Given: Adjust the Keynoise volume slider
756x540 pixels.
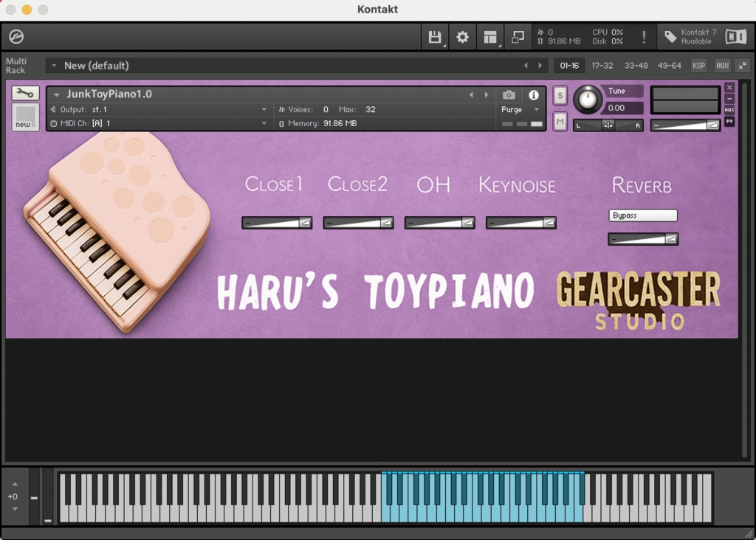Looking at the screenshot, I should coord(521,223).
